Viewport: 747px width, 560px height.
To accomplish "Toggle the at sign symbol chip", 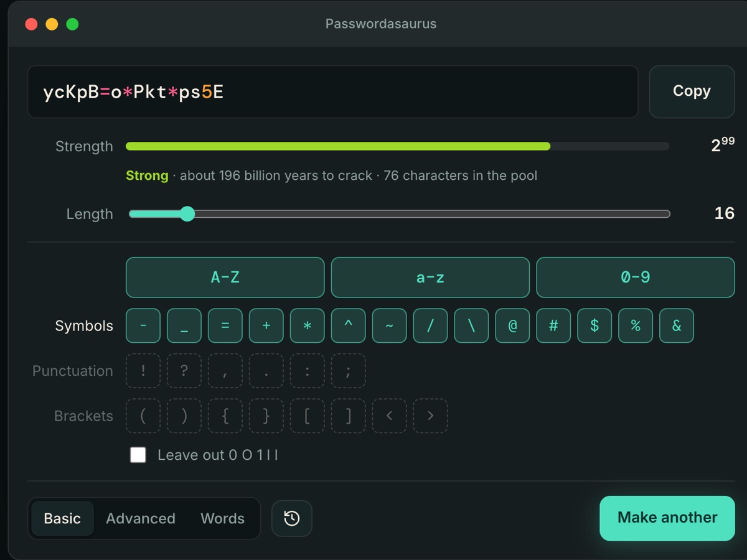I will (x=513, y=325).
